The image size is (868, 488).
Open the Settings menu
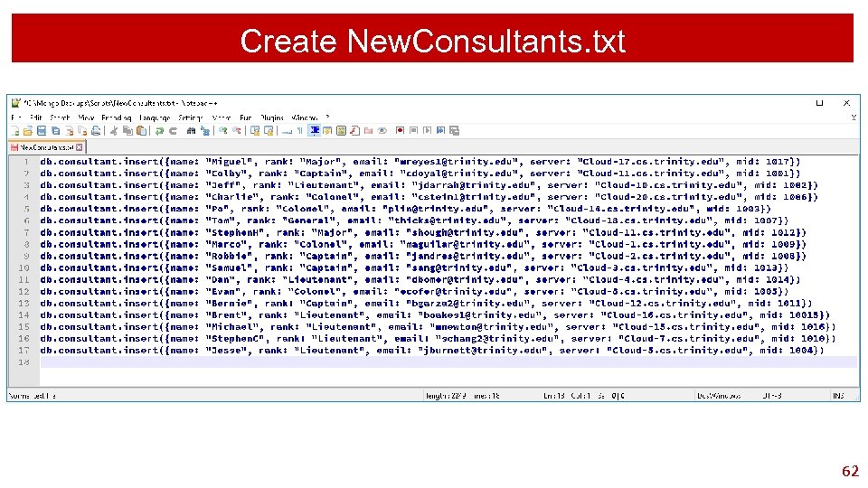(191, 117)
